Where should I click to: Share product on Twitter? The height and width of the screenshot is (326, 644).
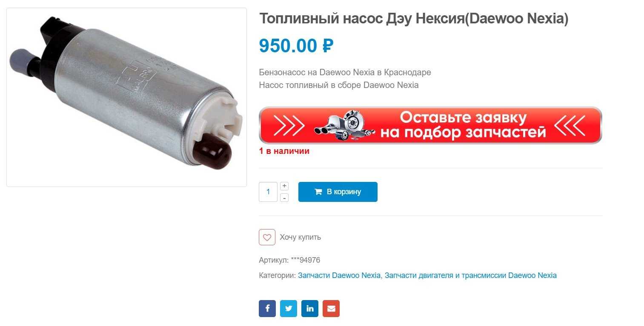point(289,309)
